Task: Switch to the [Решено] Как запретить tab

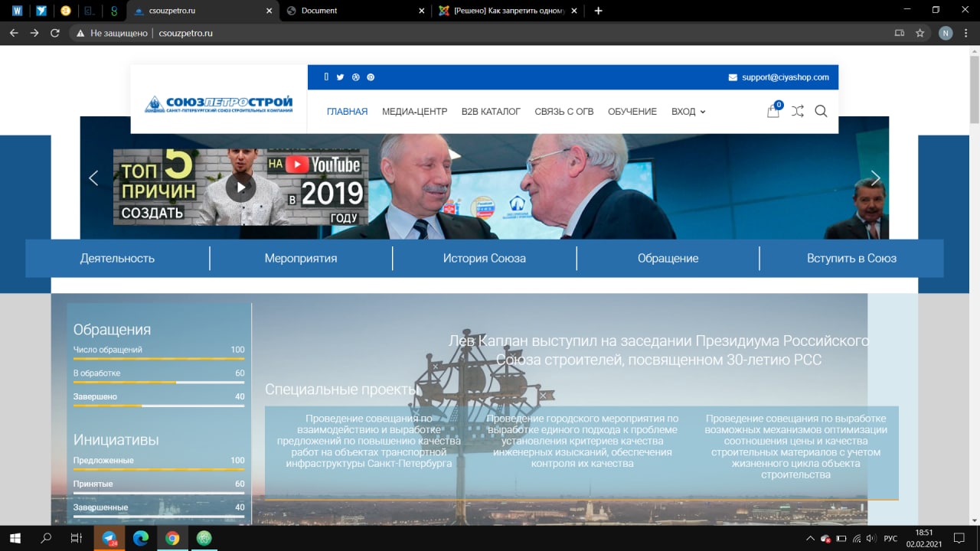Action: click(x=505, y=11)
